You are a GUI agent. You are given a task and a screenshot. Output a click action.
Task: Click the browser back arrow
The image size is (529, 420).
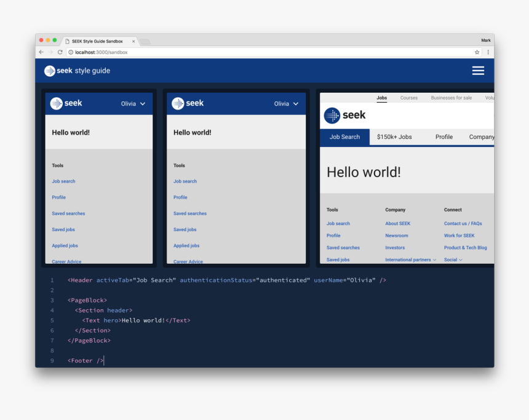41,52
